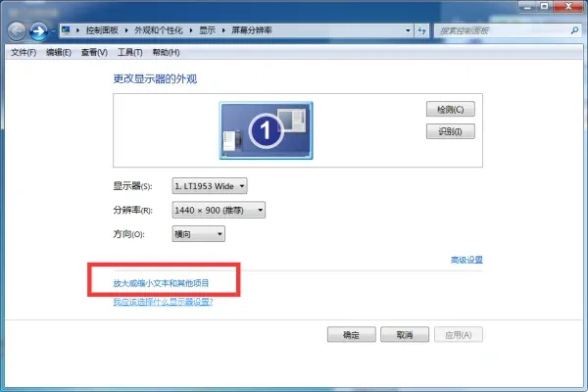Viewport: 588px width, 392px height.
Task: Minimize the window
Action: 527,7
